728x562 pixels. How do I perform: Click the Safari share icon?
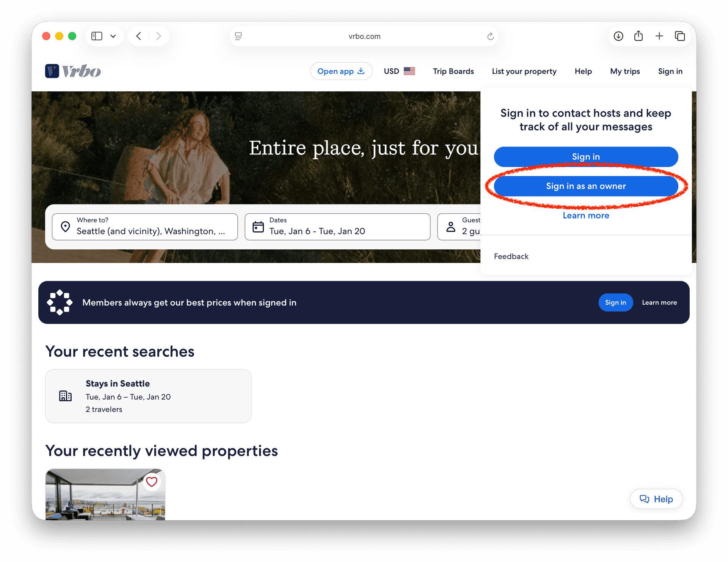click(x=639, y=36)
